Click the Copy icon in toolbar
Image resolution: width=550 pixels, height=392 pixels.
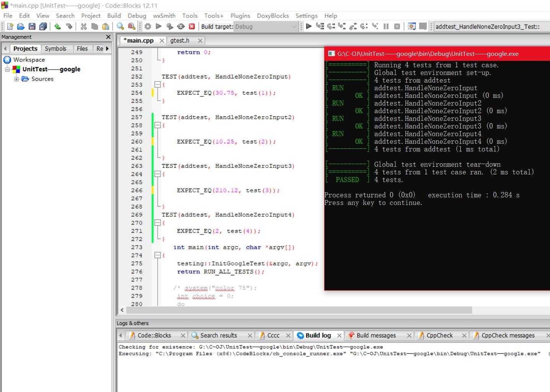click(x=95, y=26)
